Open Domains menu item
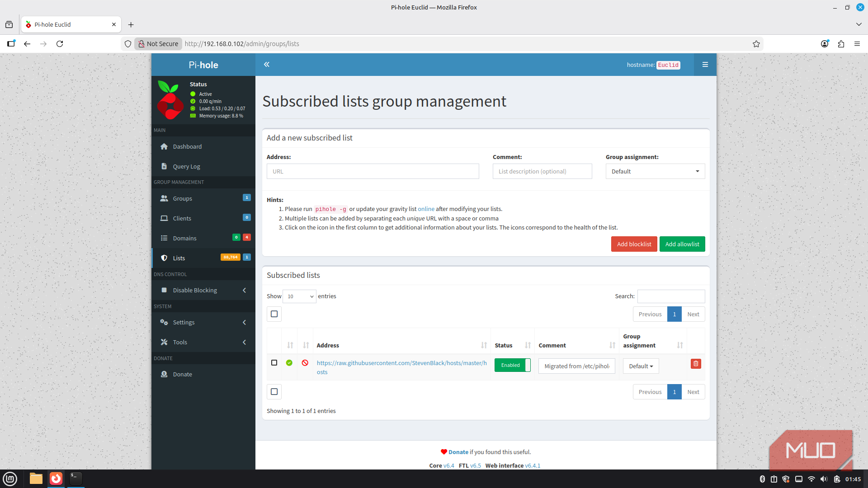Image resolution: width=868 pixels, height=488 pixels. pos(203,238)
